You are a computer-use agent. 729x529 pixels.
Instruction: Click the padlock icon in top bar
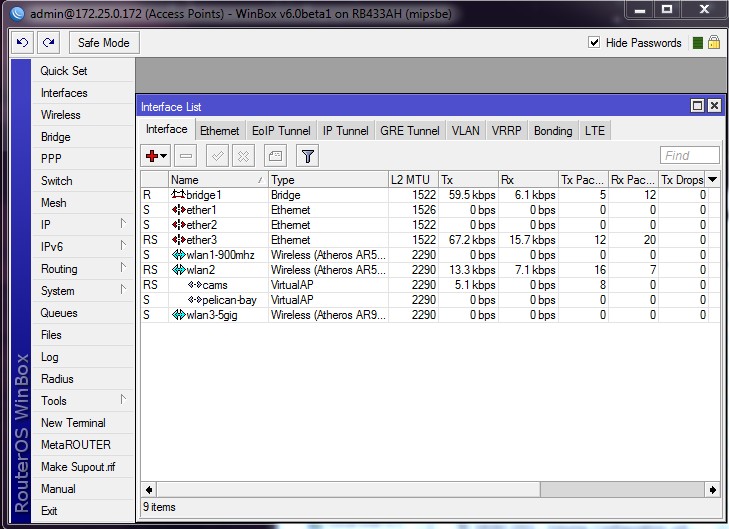(714, 43)
